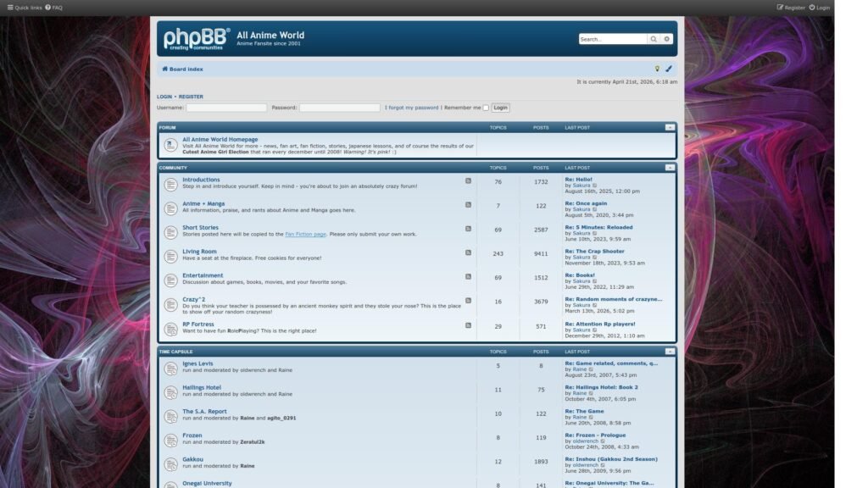868x488 pixels.
Task: Open the RSS feed for Living Room forum
Action: coord(468,252)
